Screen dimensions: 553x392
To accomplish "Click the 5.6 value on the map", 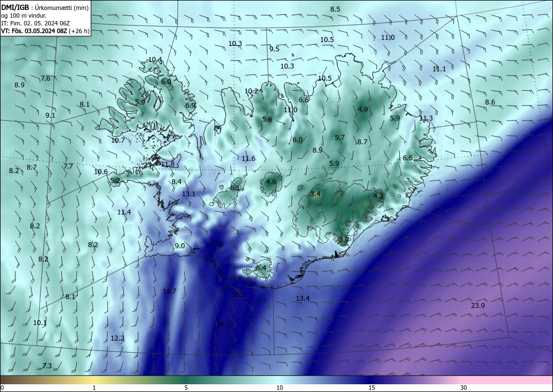I will pos(267,119).
